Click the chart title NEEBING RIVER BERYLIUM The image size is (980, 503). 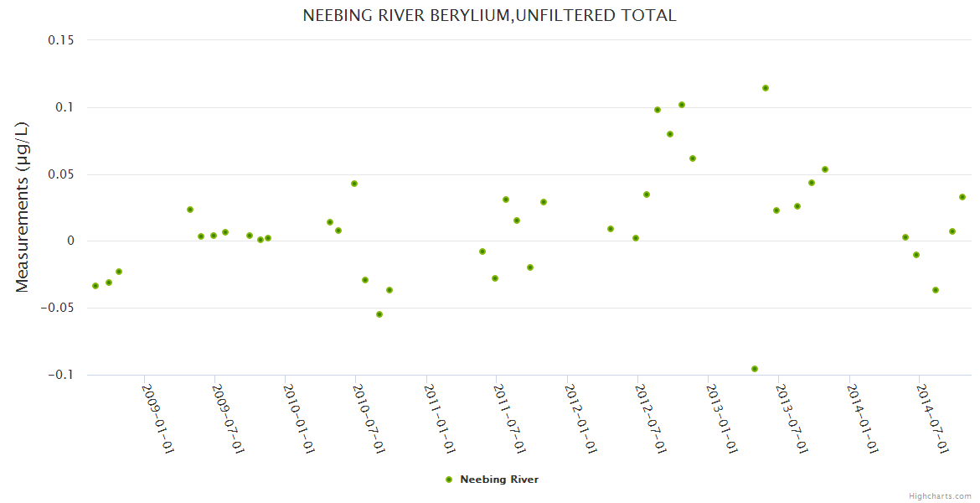tap(489, 16)
